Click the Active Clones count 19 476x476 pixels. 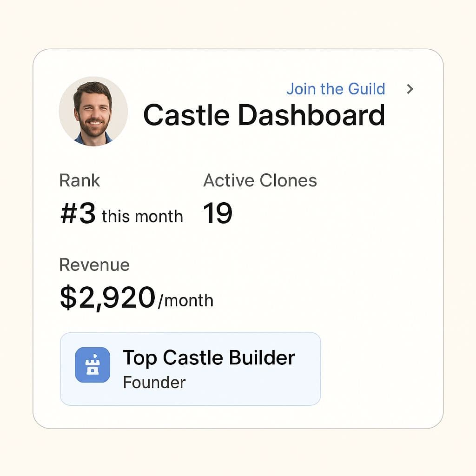[x=218, y=214]
